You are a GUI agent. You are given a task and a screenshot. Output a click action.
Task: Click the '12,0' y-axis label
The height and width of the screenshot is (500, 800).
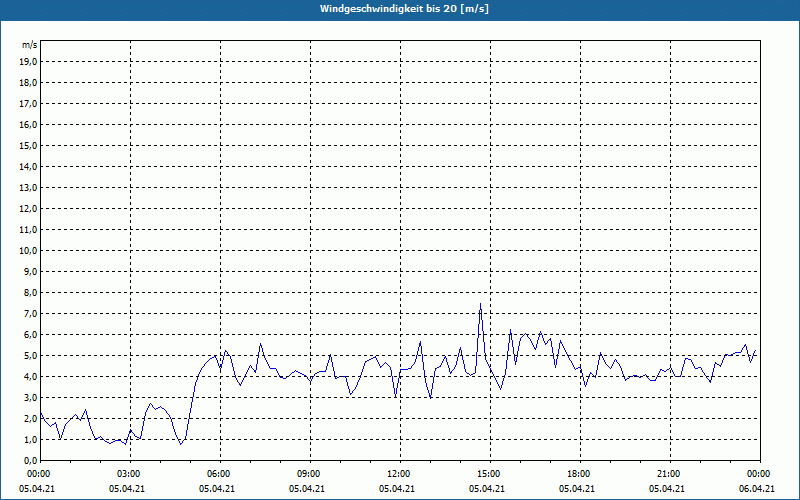coord(28,209)
